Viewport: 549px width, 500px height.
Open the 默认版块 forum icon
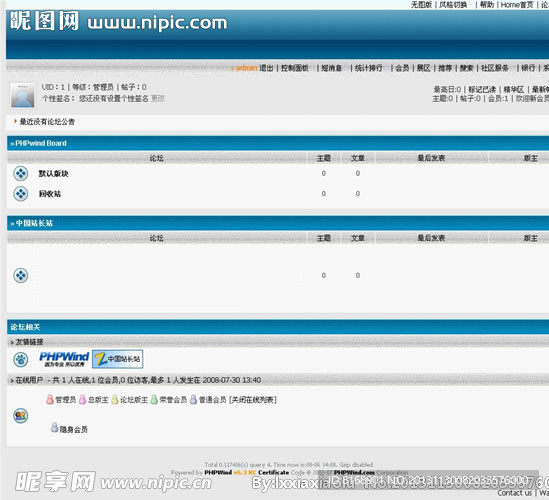[21, 173]
